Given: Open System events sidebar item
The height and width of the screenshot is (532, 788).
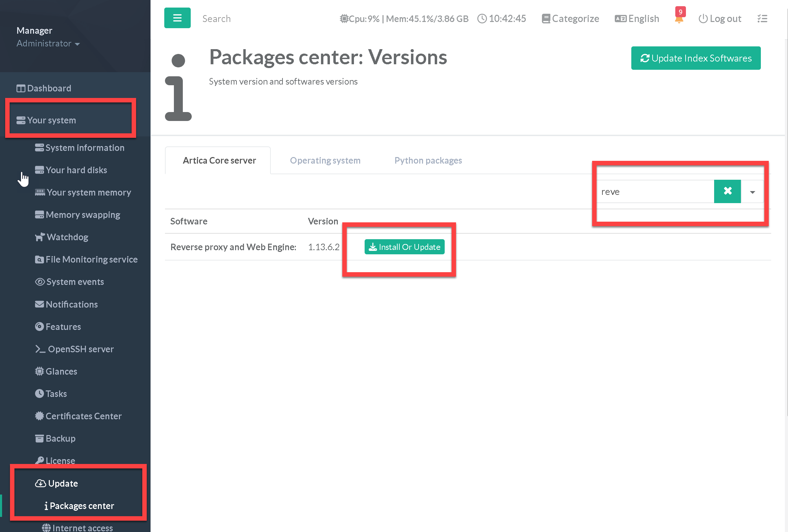Looking at the screenshot, I should pyautogui.click(x=75, y=282).
